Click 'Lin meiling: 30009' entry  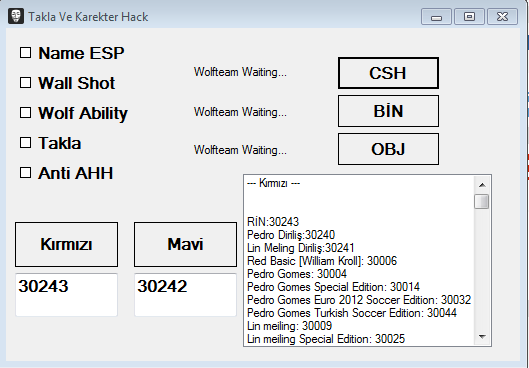(289, 326)
